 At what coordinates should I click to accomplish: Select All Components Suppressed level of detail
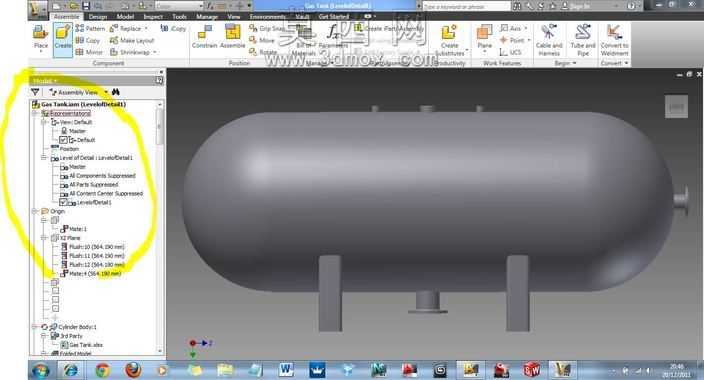[98, 176]
